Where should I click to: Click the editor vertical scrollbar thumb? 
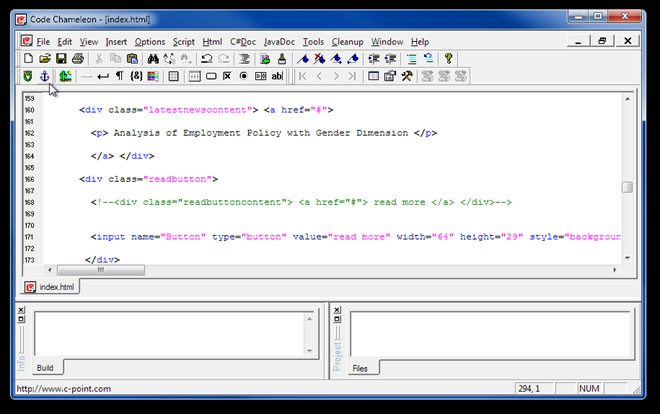(x=627, y=187)
